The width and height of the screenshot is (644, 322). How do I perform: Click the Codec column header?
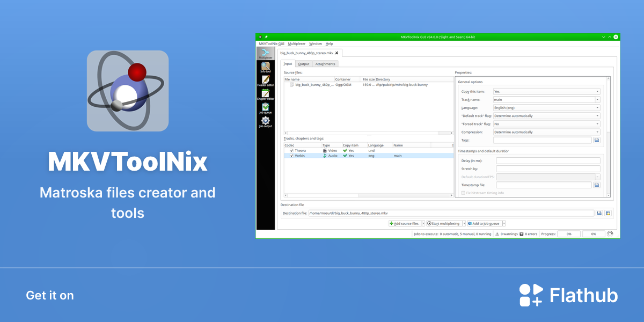click(x=302, y=145)
